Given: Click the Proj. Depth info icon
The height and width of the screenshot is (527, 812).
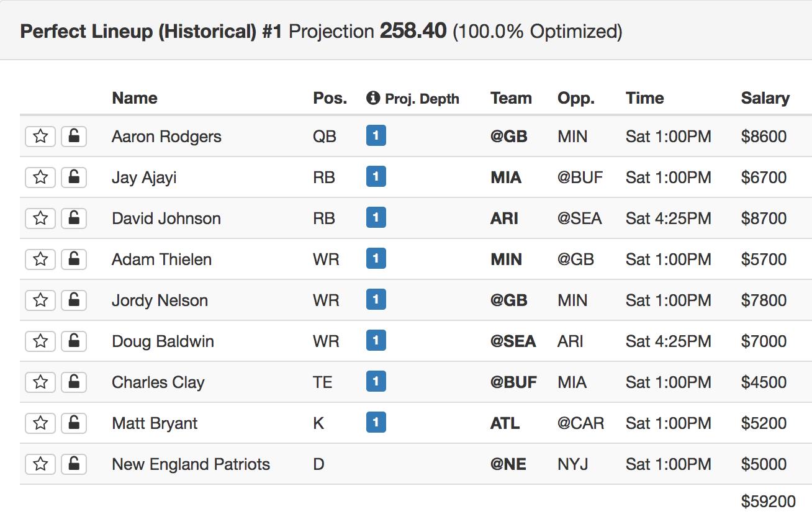Looking at the screenshot, I should [372, 98].
